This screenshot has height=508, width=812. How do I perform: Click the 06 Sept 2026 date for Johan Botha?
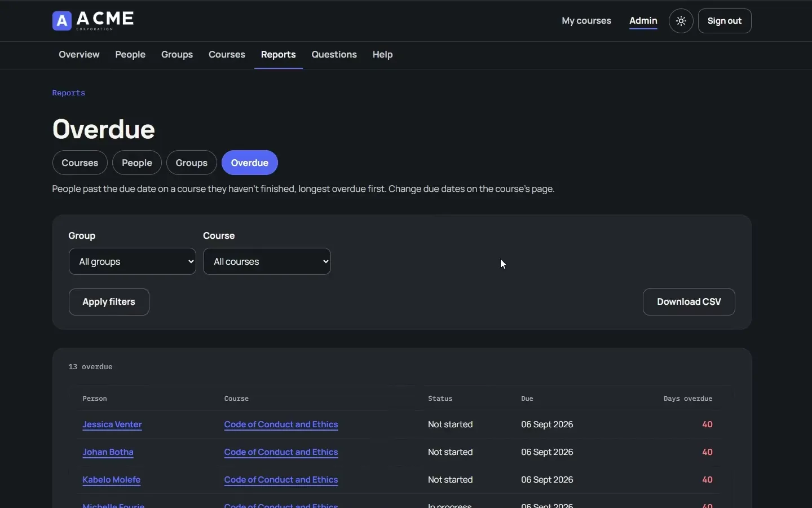[x=548, y=453]
